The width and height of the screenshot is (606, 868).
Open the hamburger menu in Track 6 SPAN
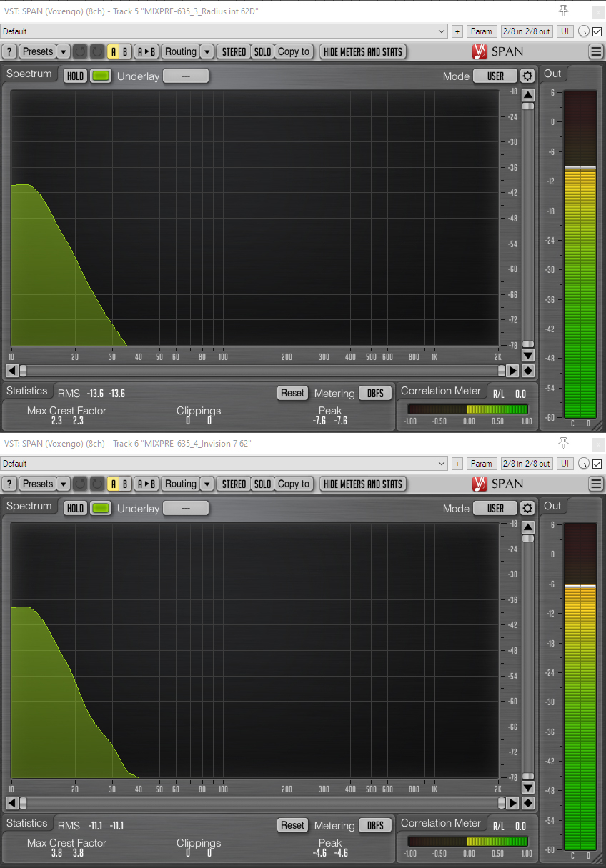coord(596,484)
